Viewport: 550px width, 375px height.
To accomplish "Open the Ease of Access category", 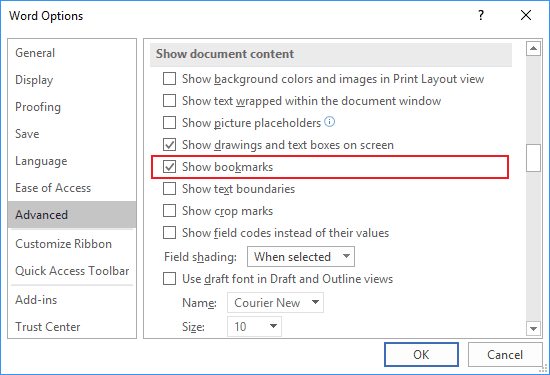I will [x=72, y=188].
